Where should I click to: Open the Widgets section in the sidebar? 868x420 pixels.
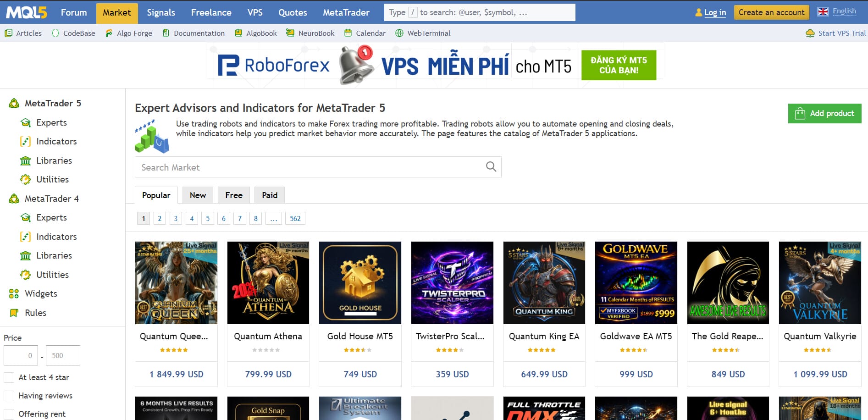41,293
